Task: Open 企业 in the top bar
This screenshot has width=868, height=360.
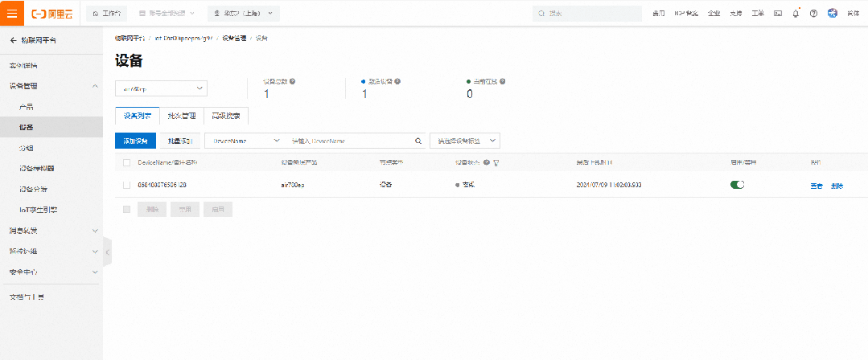Action: (714, 14)
